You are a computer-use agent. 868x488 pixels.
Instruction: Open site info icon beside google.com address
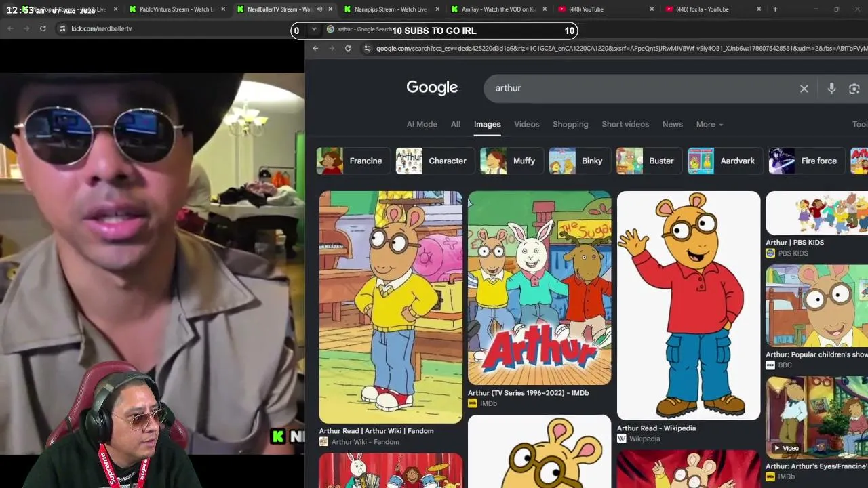coord(367,48)
